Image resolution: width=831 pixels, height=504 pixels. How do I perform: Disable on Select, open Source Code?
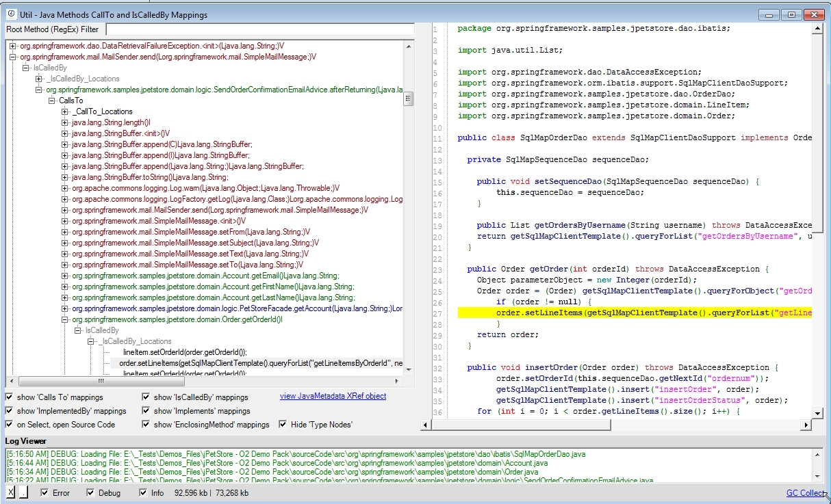click(x=10, y=424)
